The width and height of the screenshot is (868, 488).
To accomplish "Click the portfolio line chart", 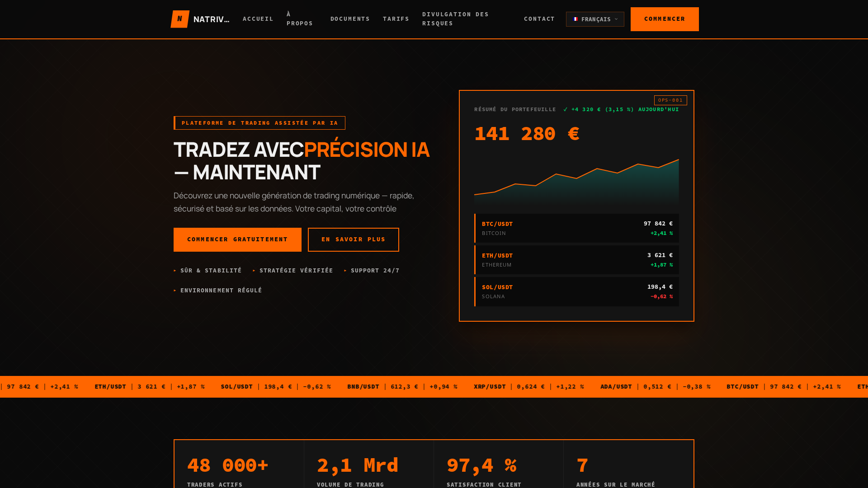I will pyautogui.click(x=576, y=183).
